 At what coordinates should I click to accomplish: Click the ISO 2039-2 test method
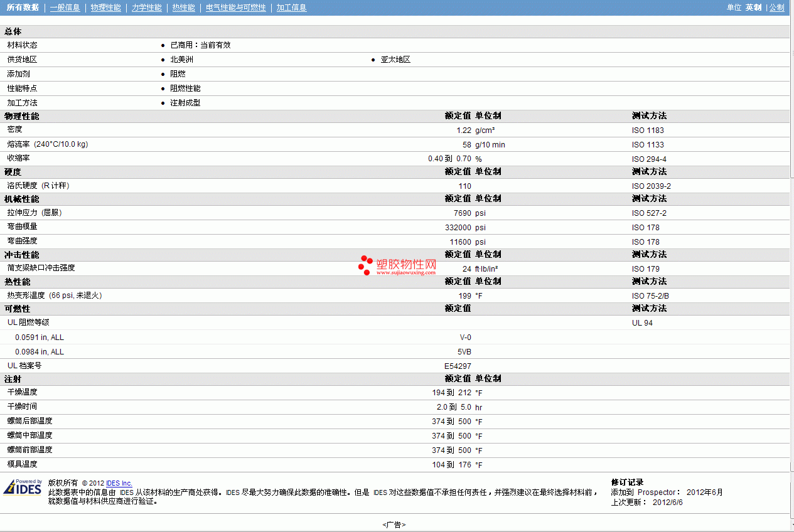pyautogui.click(x=651, y=186)
